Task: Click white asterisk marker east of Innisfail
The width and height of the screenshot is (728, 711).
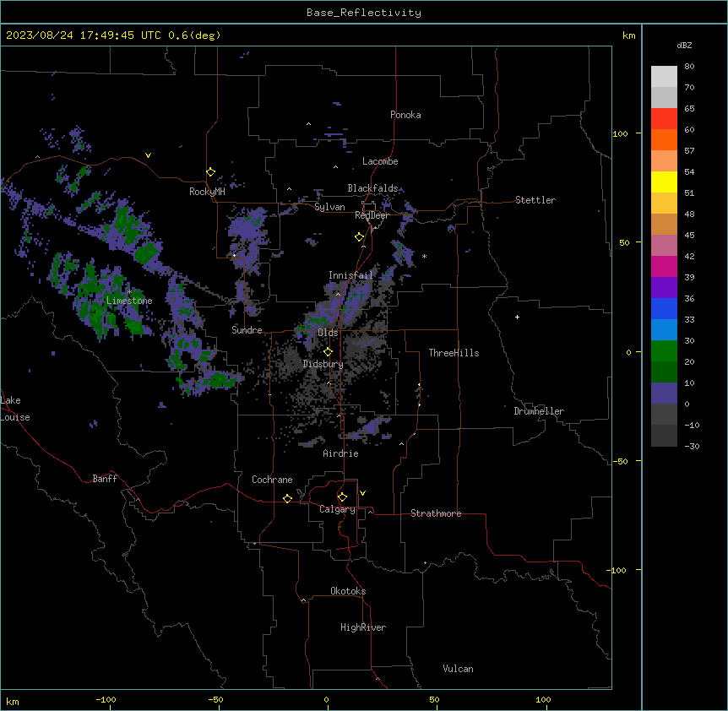Action: [x=424, y=256]
